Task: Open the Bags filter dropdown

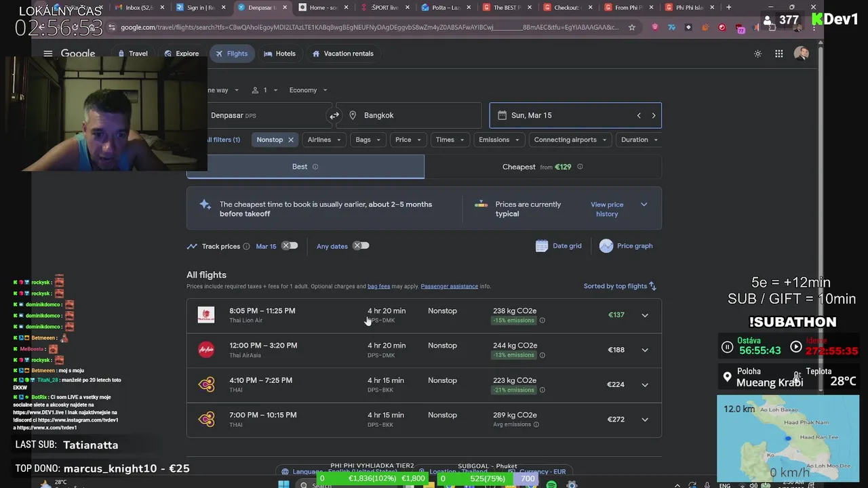Action: click(x=368, y=140)
